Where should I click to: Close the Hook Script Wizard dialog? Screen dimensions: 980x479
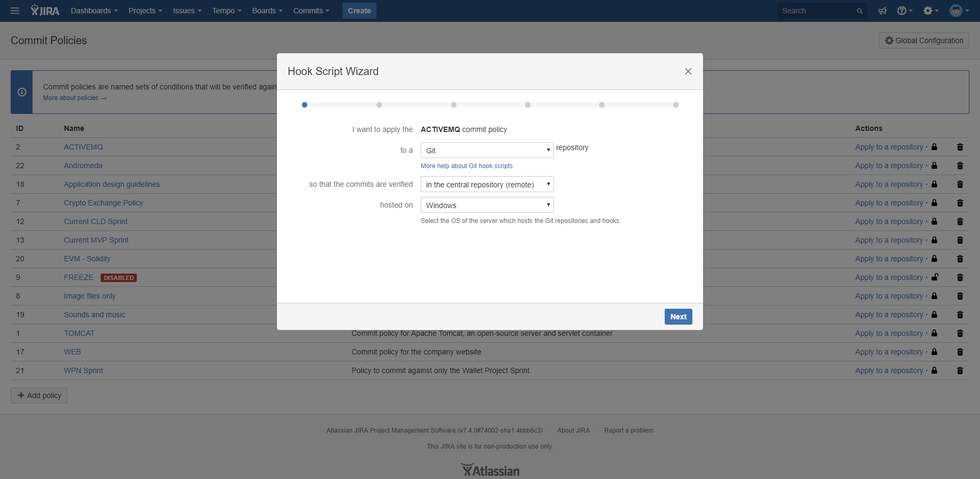click(688, 71)
